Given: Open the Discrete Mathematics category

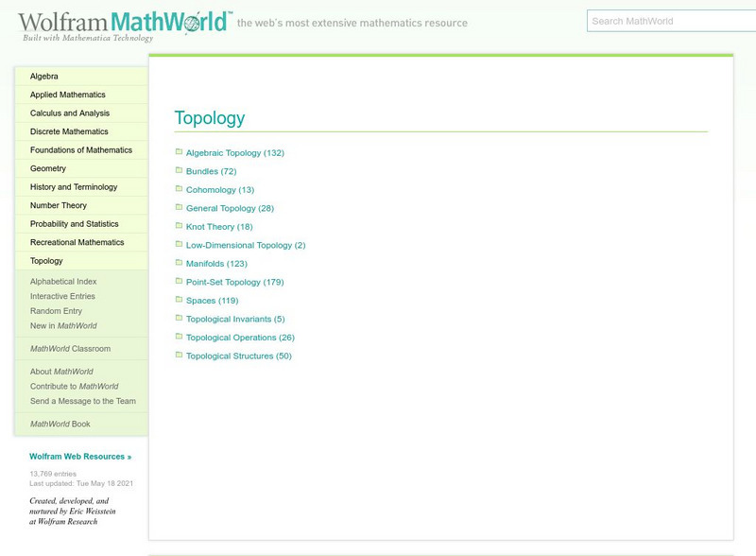Looking at the screenshot, I should click(x=81, y=131).
